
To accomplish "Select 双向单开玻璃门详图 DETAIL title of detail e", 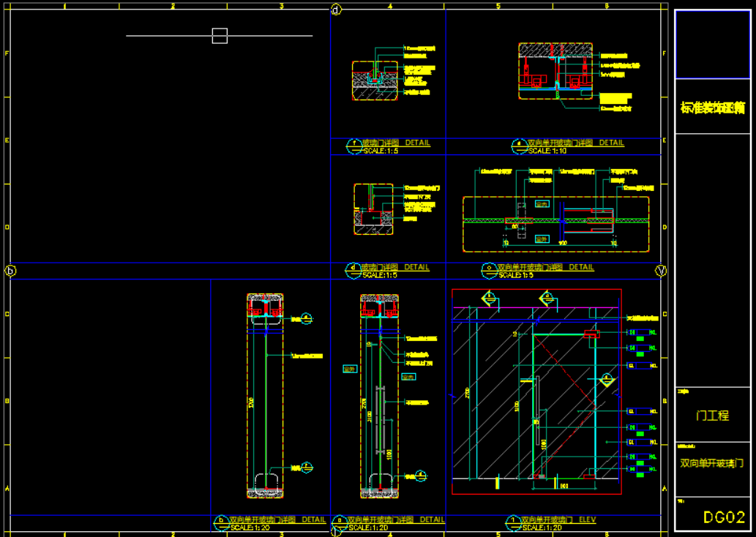I will click(576, 143).
